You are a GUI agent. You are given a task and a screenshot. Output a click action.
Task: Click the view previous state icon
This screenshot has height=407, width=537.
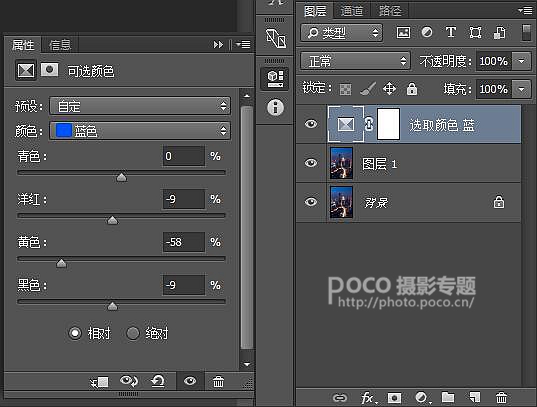[129, 381]
